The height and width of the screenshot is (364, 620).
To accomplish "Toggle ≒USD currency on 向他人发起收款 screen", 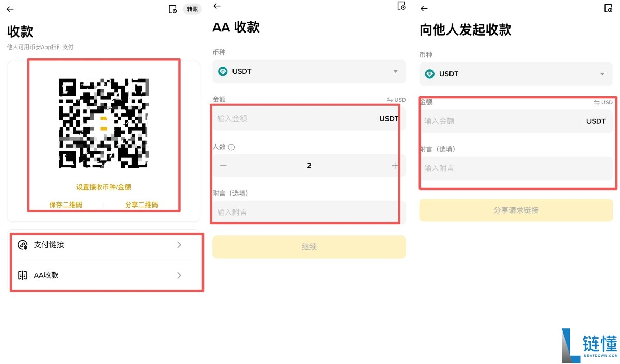I will click(602, 102).
